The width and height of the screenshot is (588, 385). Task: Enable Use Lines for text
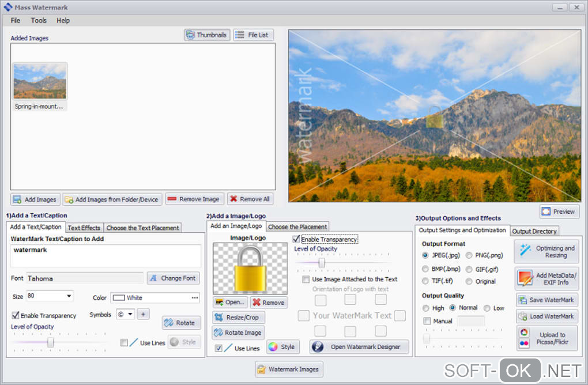124,343
